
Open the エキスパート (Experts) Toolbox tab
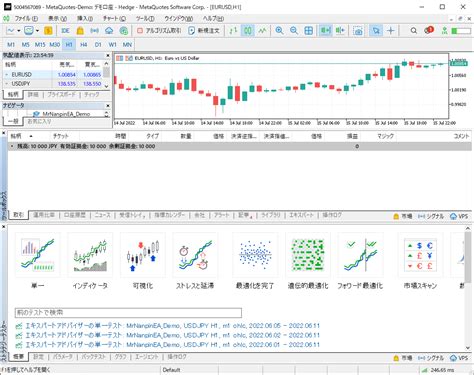pyautogui.click(x=301, y=215)
